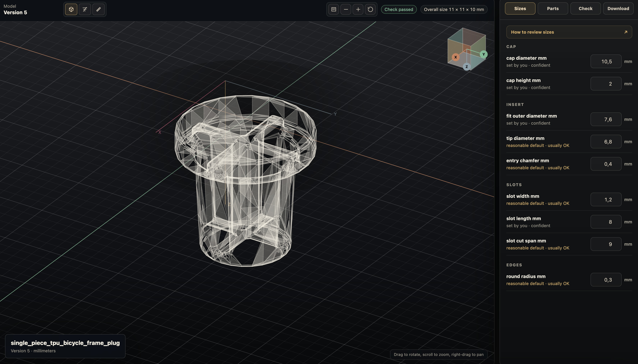This screenshot has height=364, width=638.
Task: Click the 'slot width mm' label
Action: [x=523, y=196]
